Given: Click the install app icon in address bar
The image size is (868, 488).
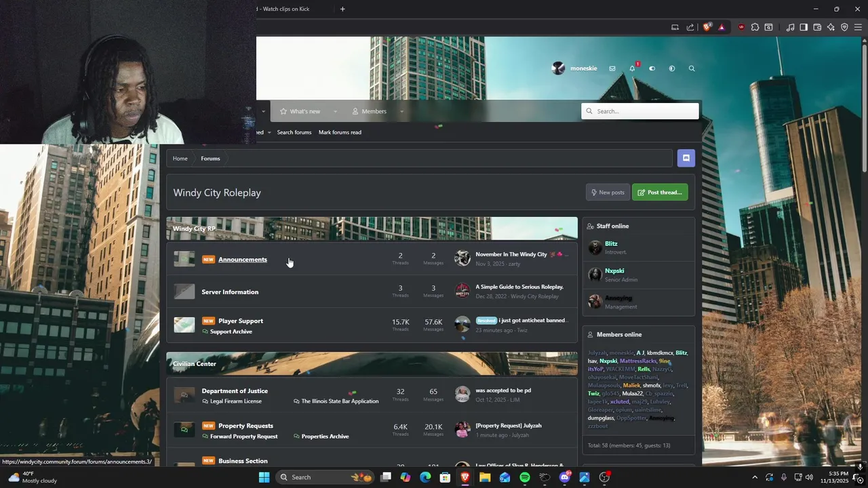Looking at the screenshot, I should [675, 27].
